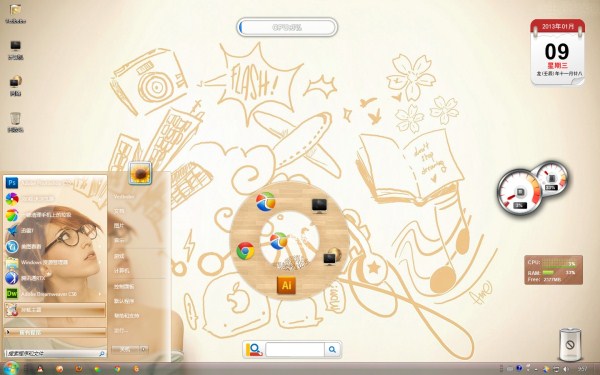Image resolution: width=600 pixels, height=375 pixels.
Task: Select the monitor icon atop the circular dock
Action: click(x=319, y=205)
